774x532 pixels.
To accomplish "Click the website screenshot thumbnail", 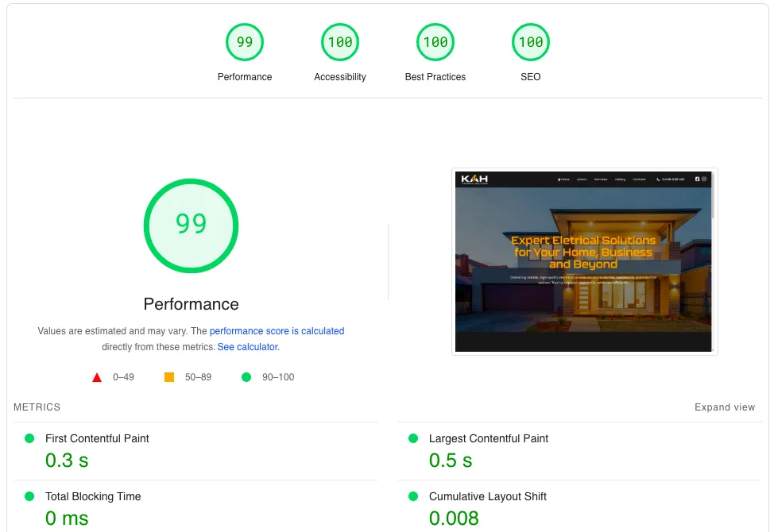I will pos(584,261).
